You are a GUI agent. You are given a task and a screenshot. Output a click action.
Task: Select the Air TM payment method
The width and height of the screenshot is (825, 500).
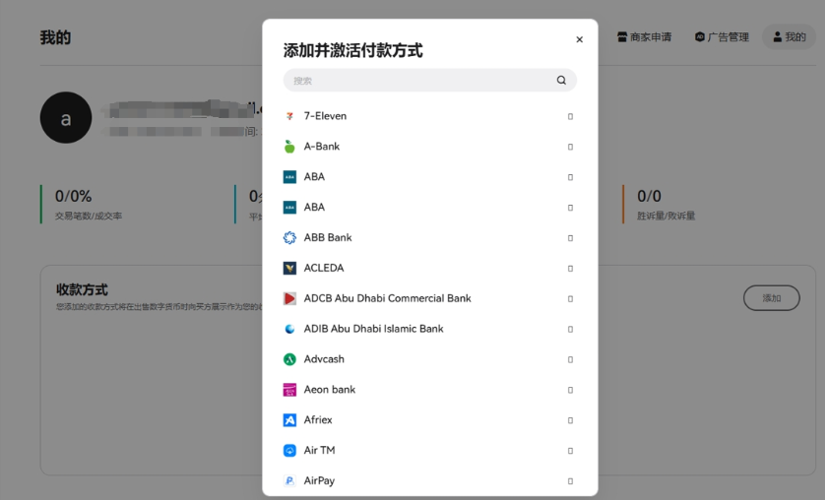pos(430,451)
